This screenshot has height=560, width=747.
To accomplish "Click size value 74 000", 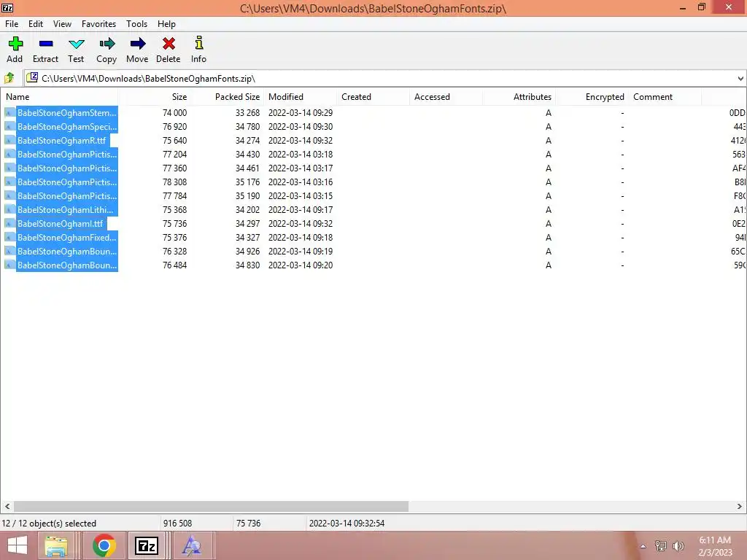I will (x=174, y=113).
